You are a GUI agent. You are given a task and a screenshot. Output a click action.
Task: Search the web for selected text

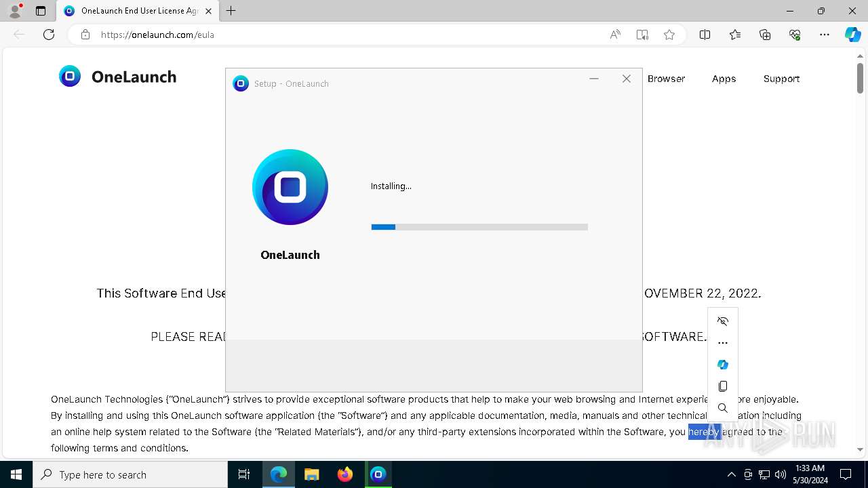(723, 408)
